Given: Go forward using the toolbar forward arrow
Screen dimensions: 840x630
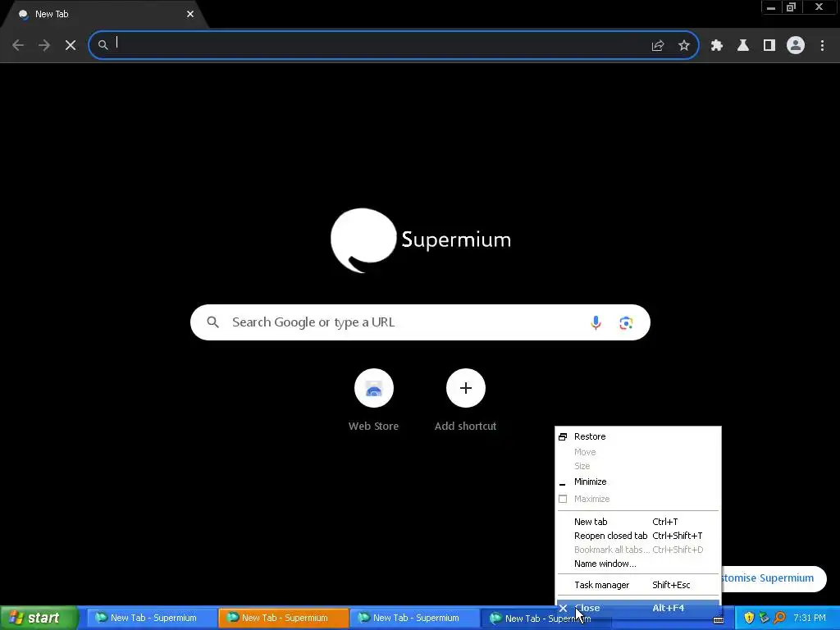Looking at the screenshot, I should [44, 45].
